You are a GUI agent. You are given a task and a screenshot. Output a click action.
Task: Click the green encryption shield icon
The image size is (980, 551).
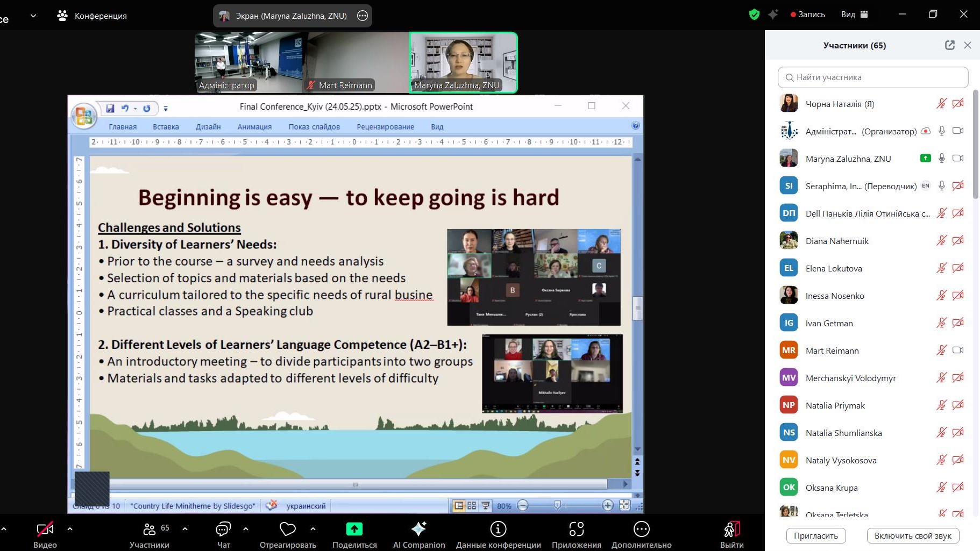point(754,15)
